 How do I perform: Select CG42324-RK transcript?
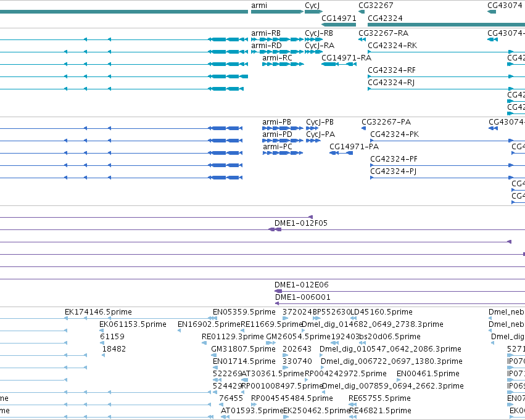click(x=446, y=52)
